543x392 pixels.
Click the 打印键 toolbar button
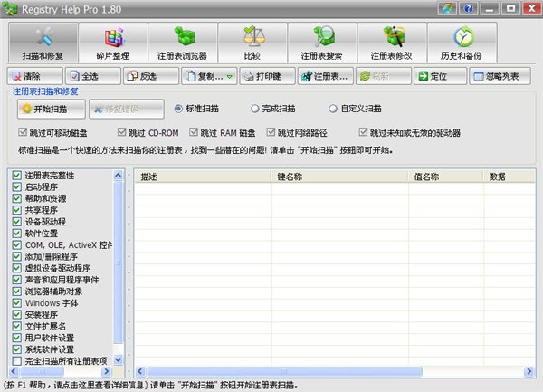[267, 76]
